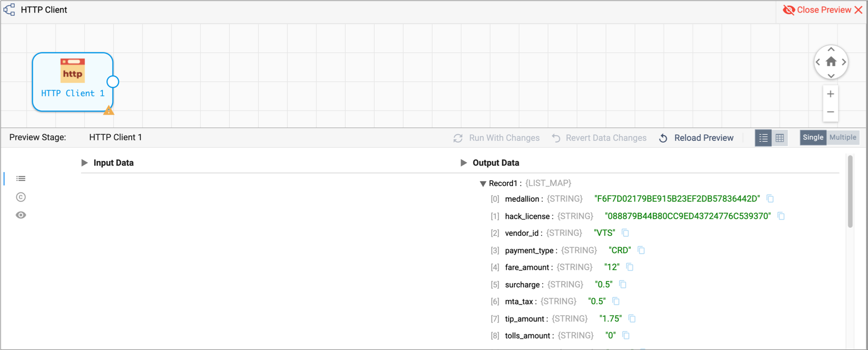Toggle the eye icon in the sidebar
This screenshot has width=868, height=350.
pyautogui.click(x=21, y=215)
